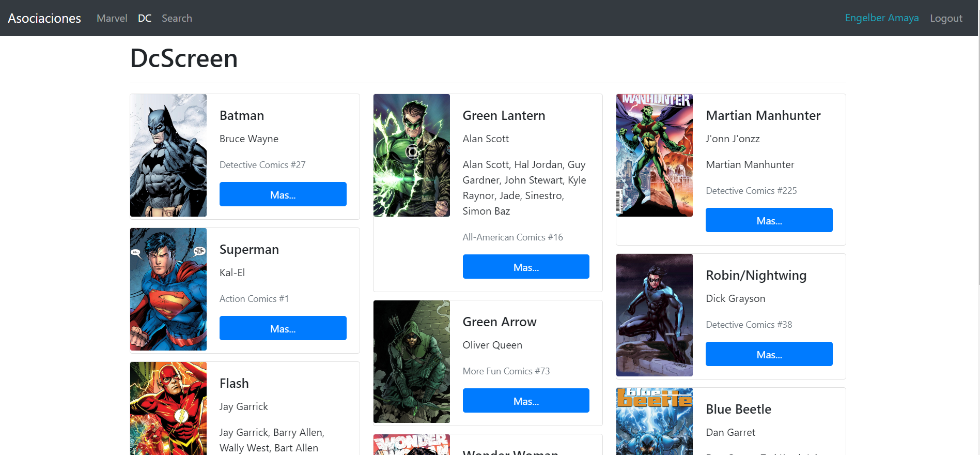Viewport: 980px width, 455px height.
Task: Click the Bruce Wayne text
Action: [x=249, y=139]
